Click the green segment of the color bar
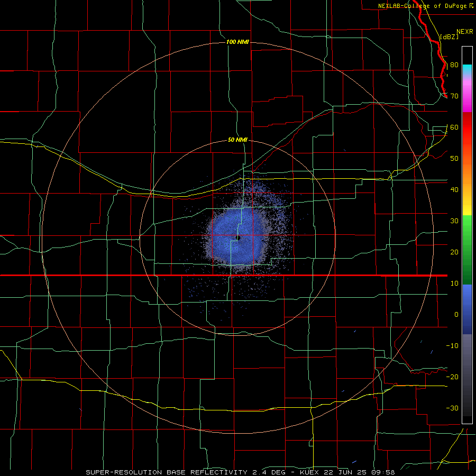This screenshot has height=476, width=476. coord(467,250)
